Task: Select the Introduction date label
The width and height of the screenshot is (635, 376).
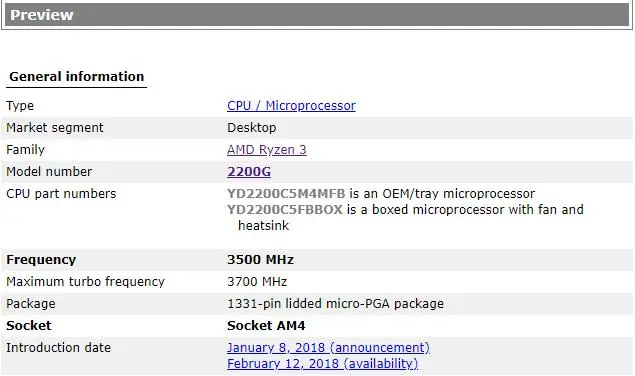Action: tap(58, 348)
